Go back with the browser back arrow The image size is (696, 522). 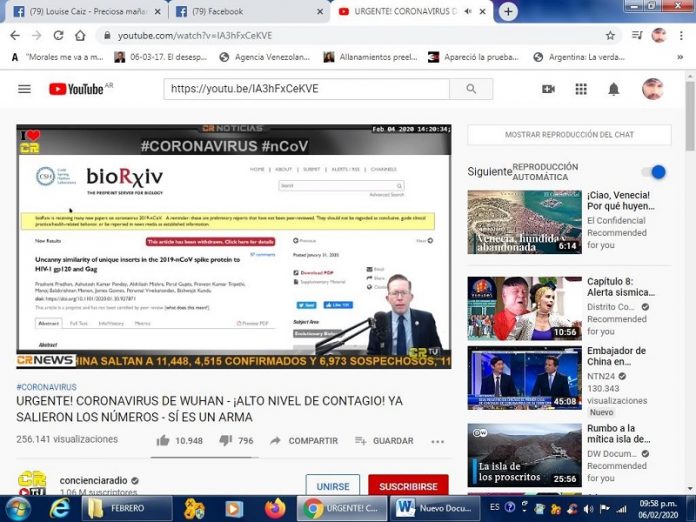click(15, 36)
